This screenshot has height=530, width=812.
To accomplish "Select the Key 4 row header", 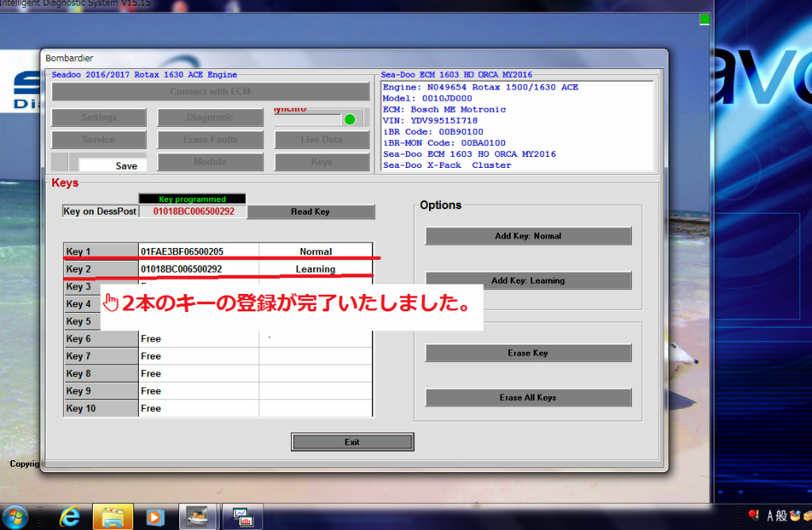I will pyautogui.click(x=82, y=303).
